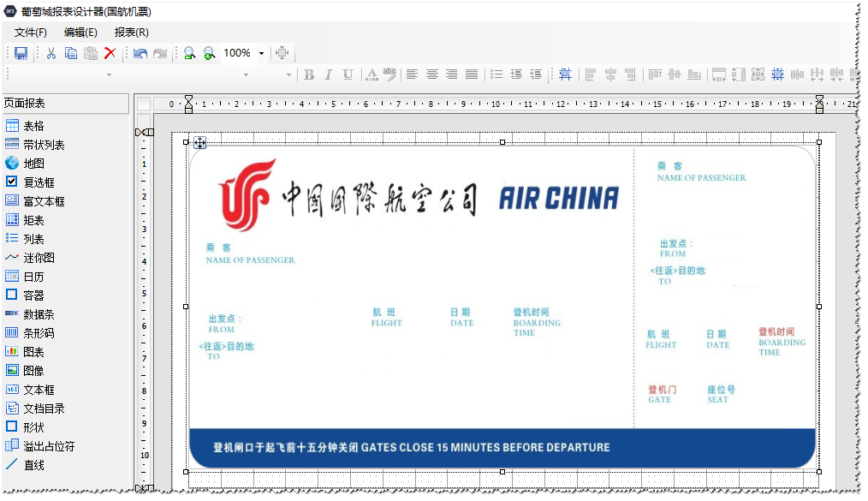Open the font name dropdown

(246, 75)
